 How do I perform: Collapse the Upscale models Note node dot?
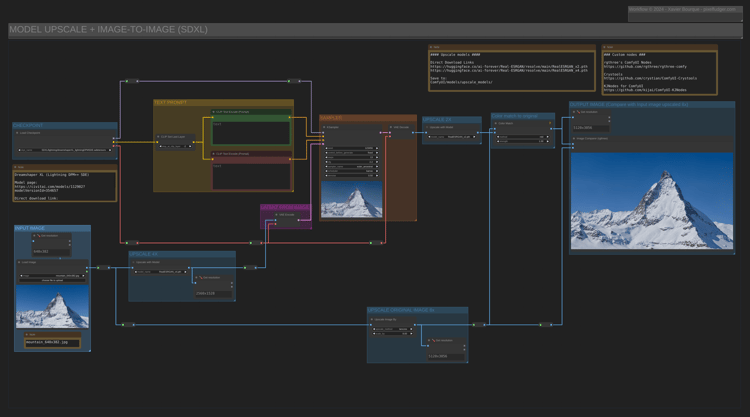point(431,47)
